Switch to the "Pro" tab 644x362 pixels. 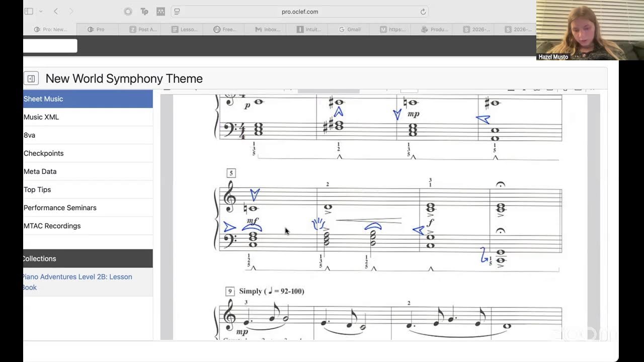[96, 29]
